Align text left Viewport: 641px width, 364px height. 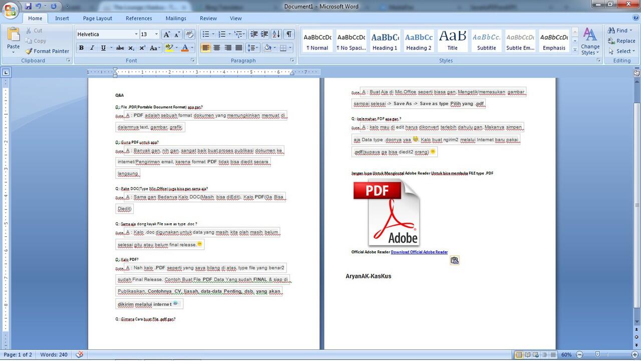click(206, 48)
